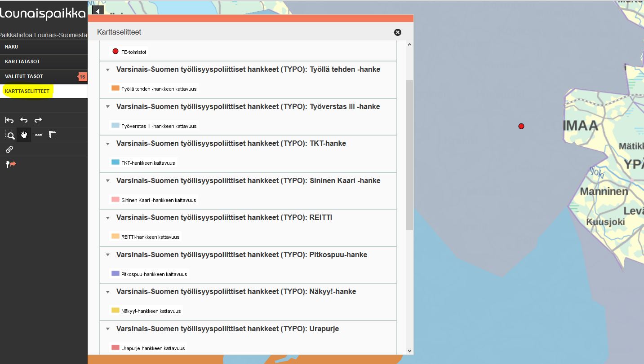Click the Lounaispaikka logo
Screen dimensions: 644x364
tap(43, 14)
